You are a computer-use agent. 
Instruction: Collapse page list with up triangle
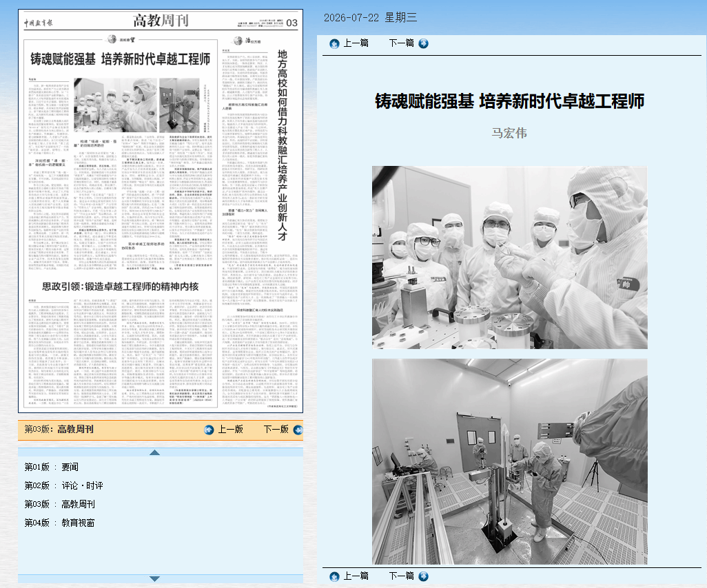click(154, 452)
